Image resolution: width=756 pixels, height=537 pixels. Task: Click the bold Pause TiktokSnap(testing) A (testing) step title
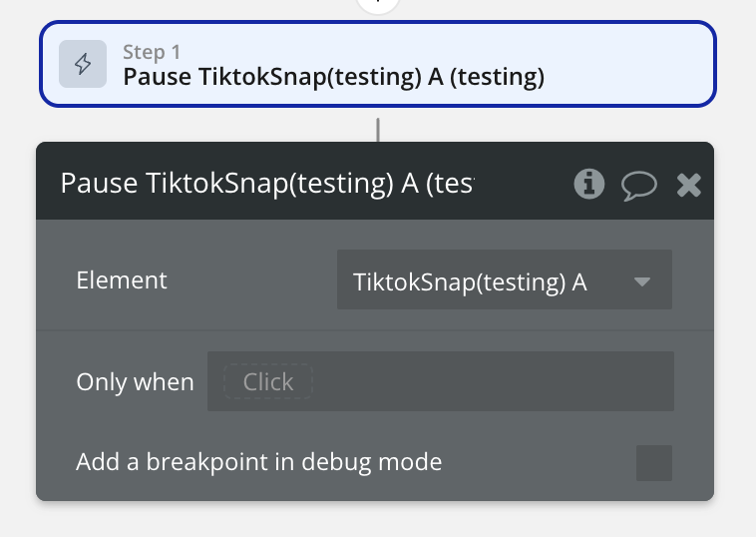(333, 77)
